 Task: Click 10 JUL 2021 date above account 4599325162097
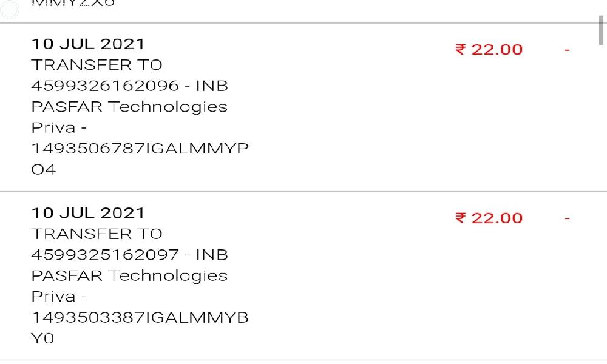(88, 213)
